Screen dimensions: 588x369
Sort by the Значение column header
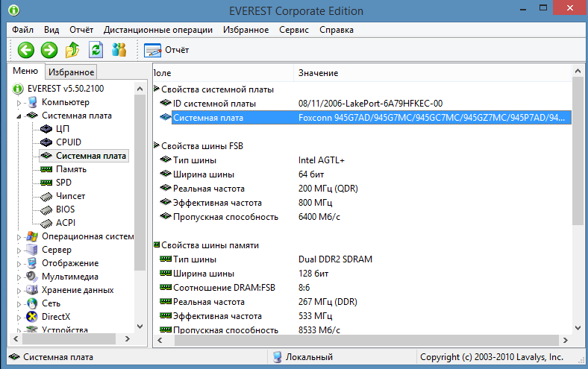click(x=432, y=72)
